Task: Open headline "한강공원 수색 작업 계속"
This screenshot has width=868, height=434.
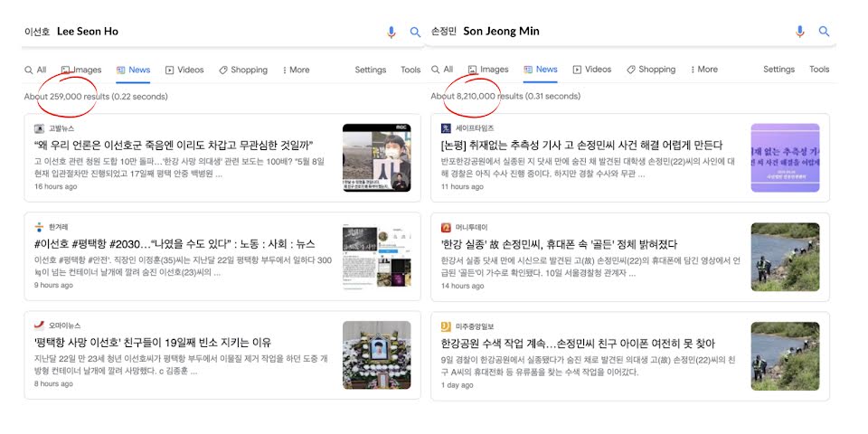Action: tap(578, 344)
